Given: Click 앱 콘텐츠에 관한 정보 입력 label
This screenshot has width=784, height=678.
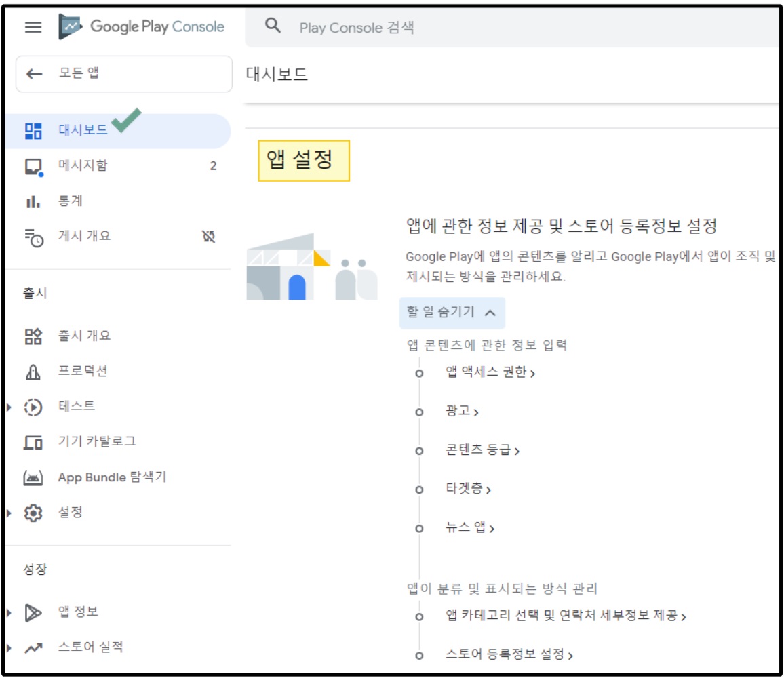Looking at the screenshot, I should [x=486, y=345].
